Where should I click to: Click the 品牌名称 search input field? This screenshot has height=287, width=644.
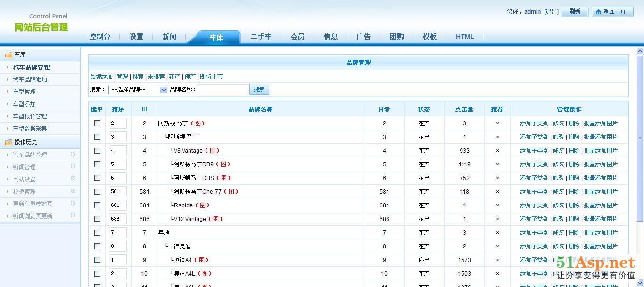(223, 90)
